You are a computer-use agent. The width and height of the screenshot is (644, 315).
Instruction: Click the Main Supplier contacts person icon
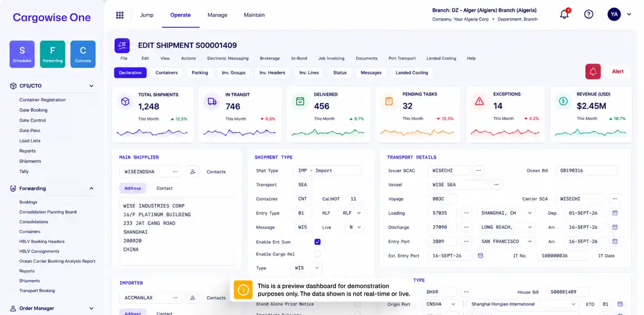tap(193, 172)
